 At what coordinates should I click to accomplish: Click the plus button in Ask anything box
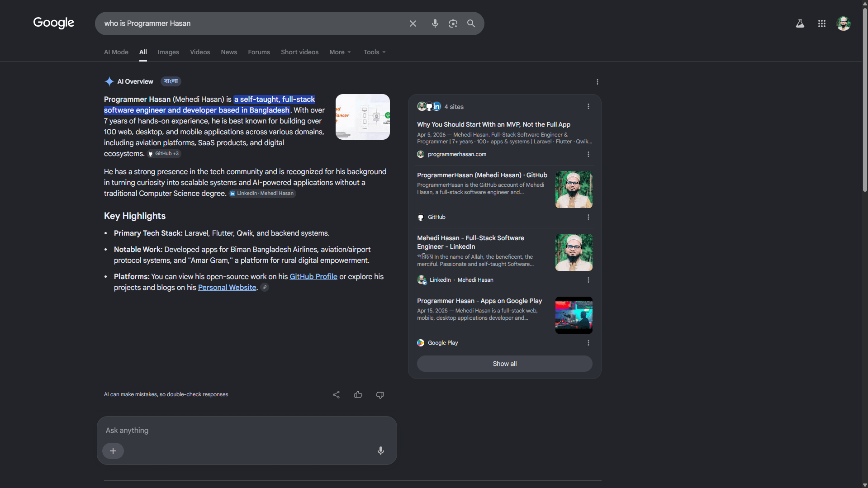pyautogui.click(x=113, y=451)
